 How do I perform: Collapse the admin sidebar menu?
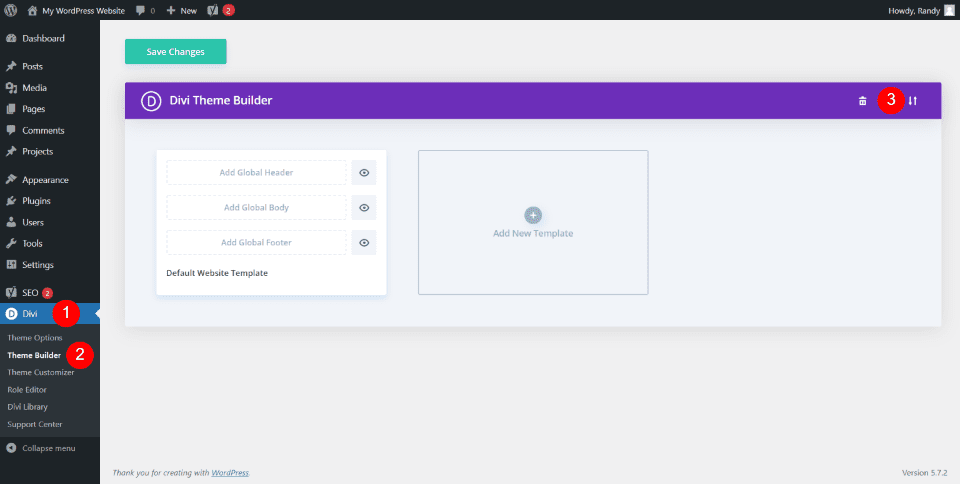pos(40,448)
